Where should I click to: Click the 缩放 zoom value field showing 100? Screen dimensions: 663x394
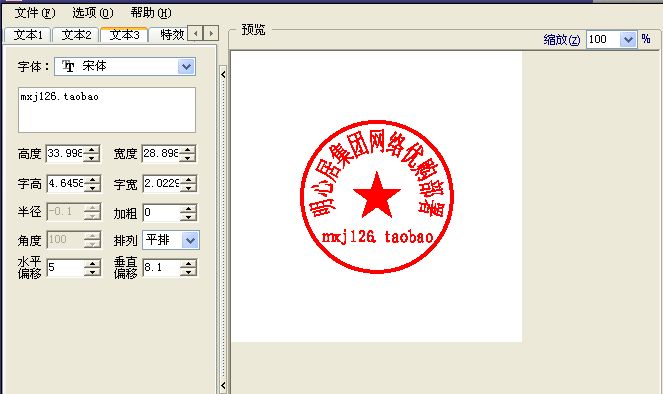coord(603,40)
